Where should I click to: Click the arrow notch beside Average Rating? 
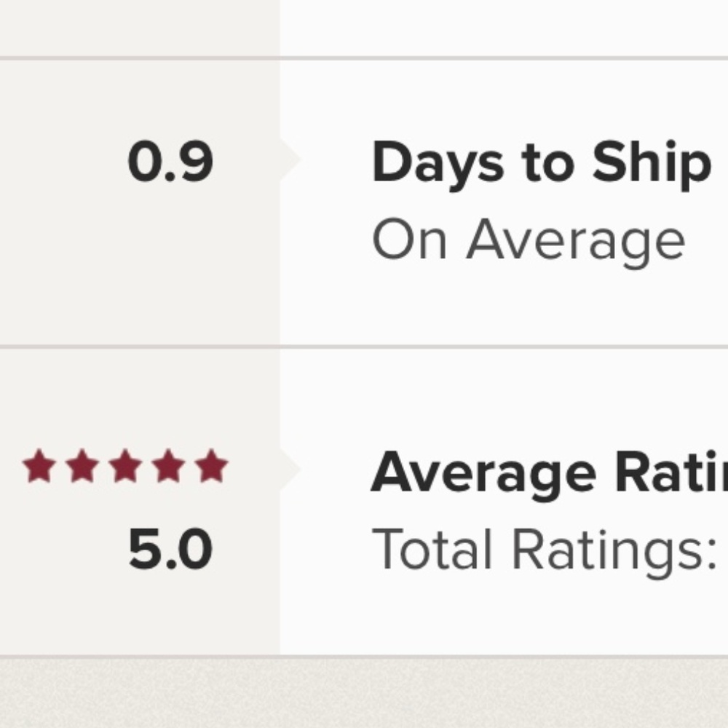coord(290,469)
